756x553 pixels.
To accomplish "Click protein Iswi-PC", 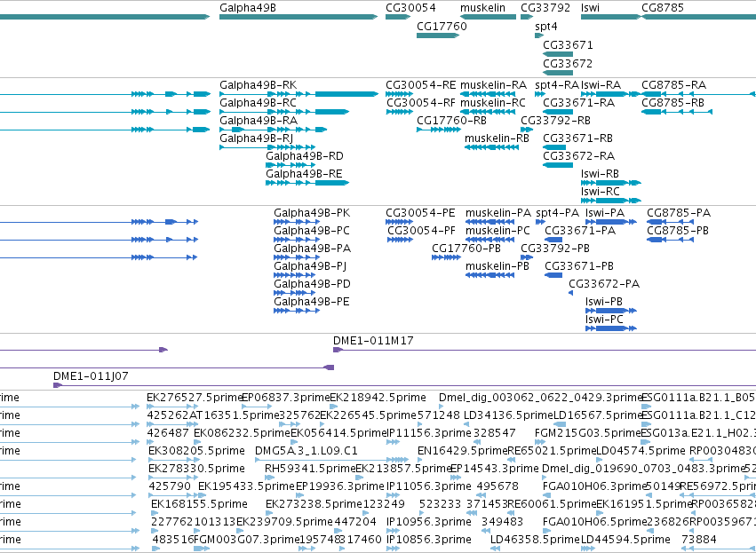I will pyautogui.click(x=611, y=328).
